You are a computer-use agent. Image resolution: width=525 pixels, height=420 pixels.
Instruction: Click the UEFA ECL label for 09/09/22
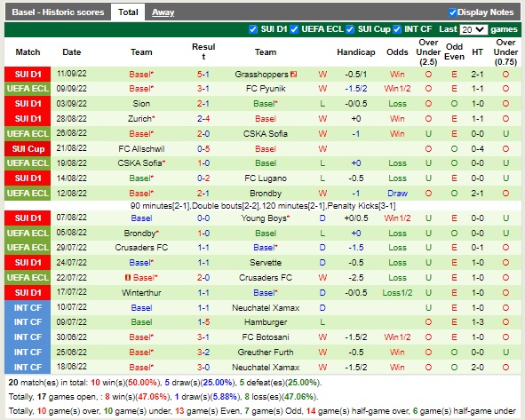[28, 89]
